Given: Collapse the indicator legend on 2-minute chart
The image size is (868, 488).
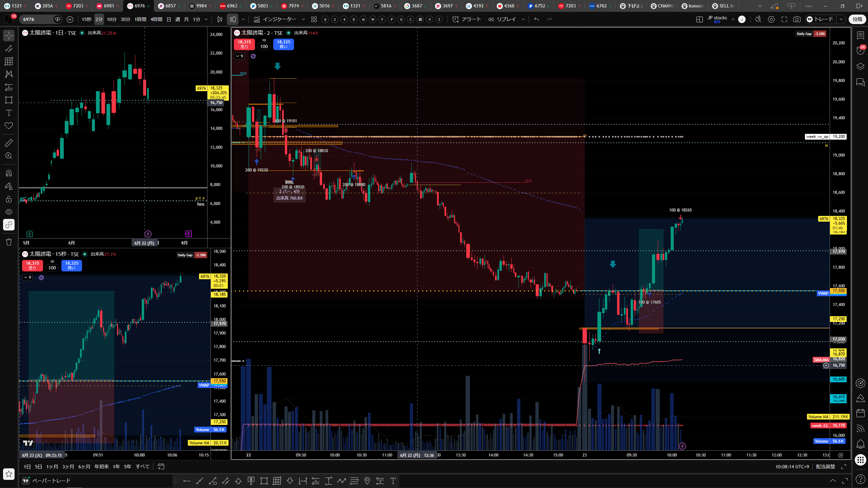Looking at the screenshot, I should click(240, 56).
